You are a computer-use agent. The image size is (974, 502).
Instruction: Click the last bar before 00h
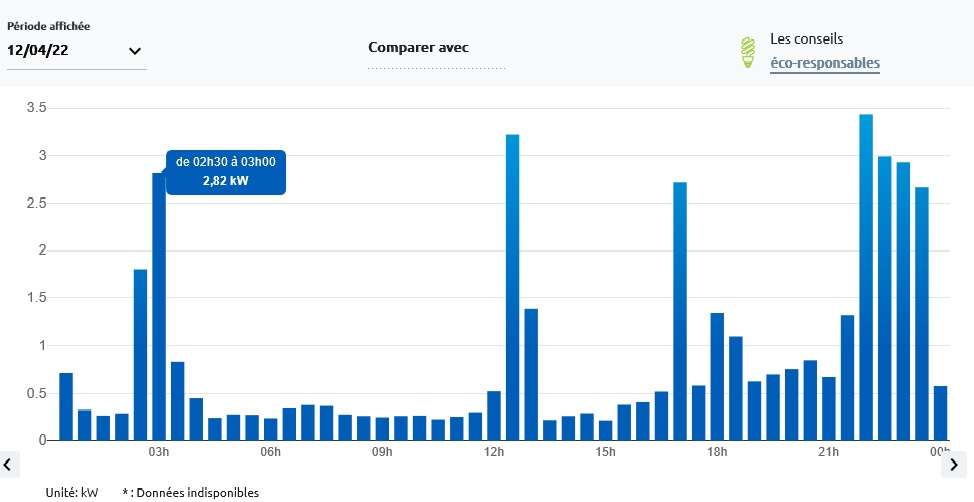tap(940, 413)
